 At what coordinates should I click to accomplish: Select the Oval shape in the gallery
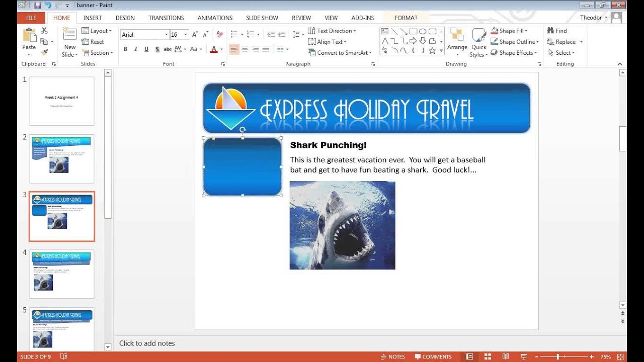coord(423,31)
